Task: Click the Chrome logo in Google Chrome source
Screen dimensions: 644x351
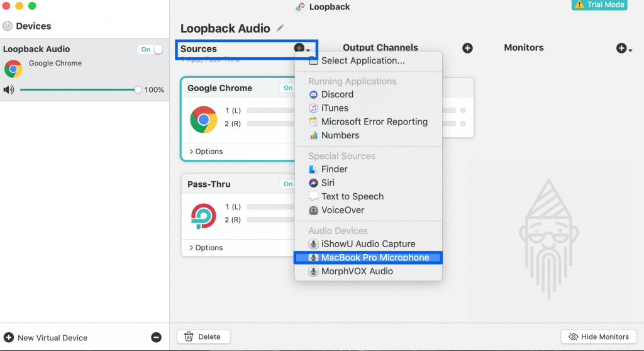Action: [203, 120]
